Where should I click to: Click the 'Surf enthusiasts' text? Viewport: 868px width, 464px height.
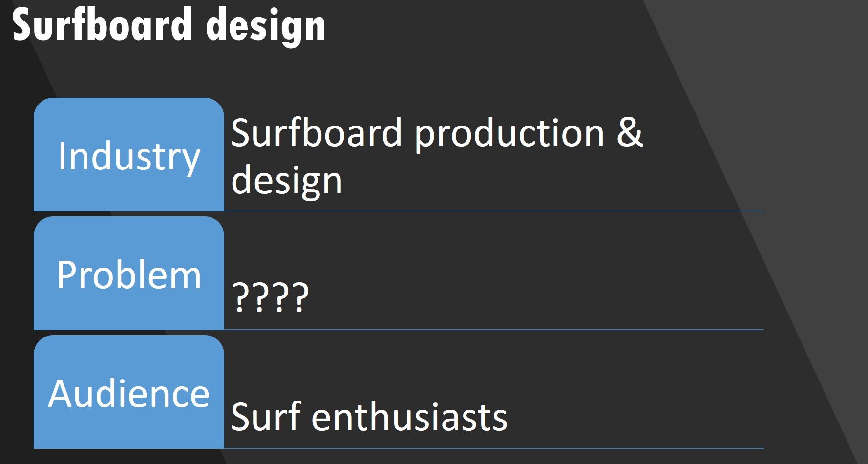tap(369, 417)
